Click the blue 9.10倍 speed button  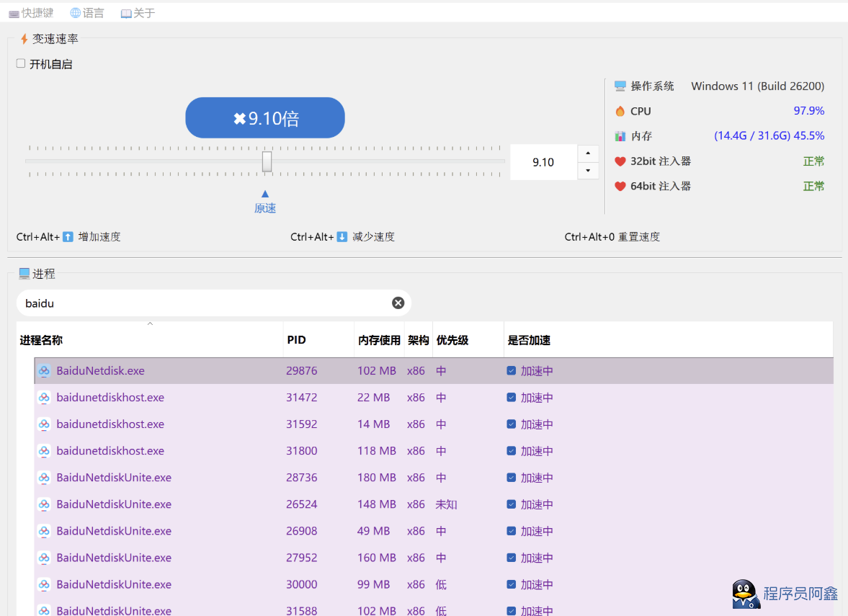tap(265, 118)
